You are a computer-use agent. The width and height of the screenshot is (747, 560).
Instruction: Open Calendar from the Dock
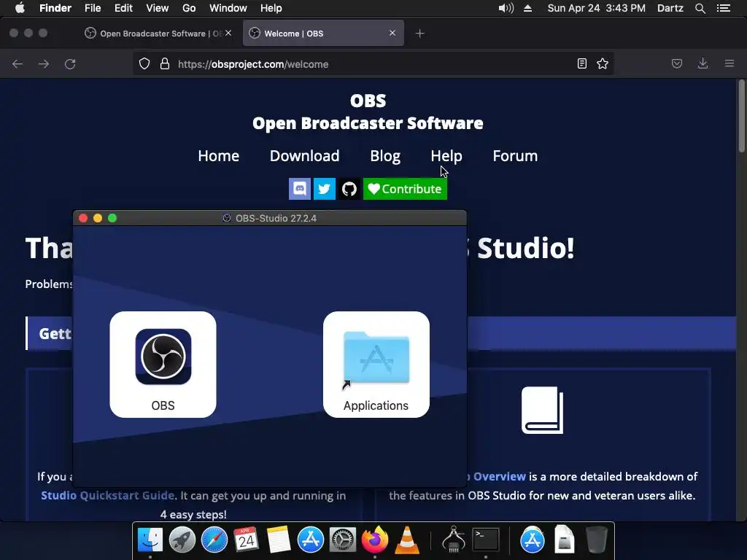pyautogui.click(x=247, y=540)
